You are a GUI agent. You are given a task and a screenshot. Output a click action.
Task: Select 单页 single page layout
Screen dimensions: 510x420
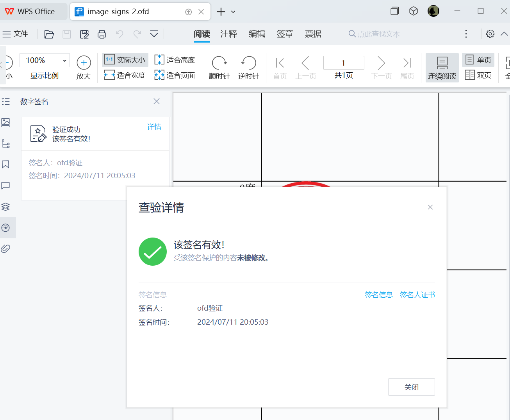pyautogui.click(x=478, y=60)
